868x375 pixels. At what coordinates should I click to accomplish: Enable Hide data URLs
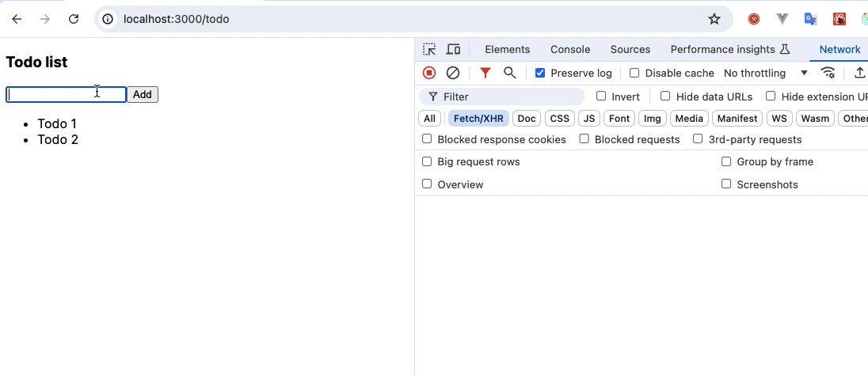point(665,97)
